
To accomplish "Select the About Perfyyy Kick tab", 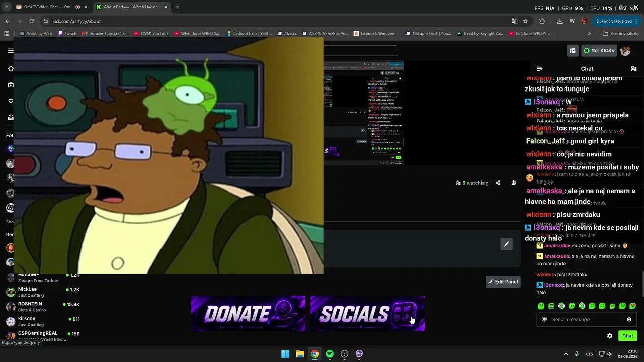I will coord(131,7).
